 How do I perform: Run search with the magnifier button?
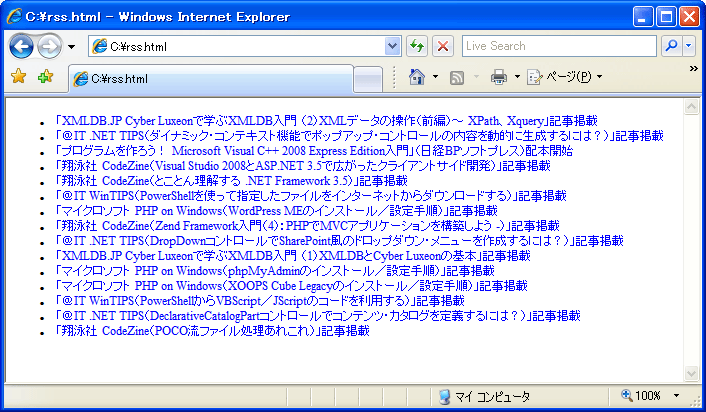coord(671,46)
